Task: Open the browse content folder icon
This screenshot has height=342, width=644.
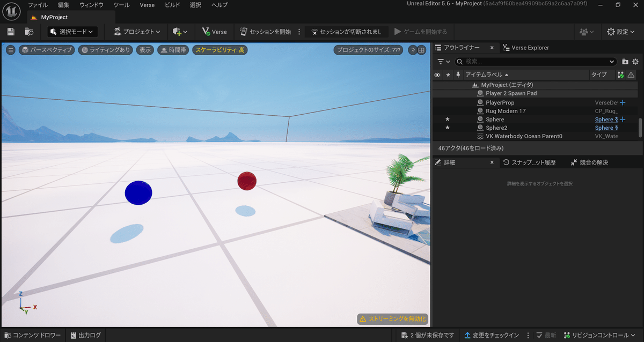Action: (29, 32)
